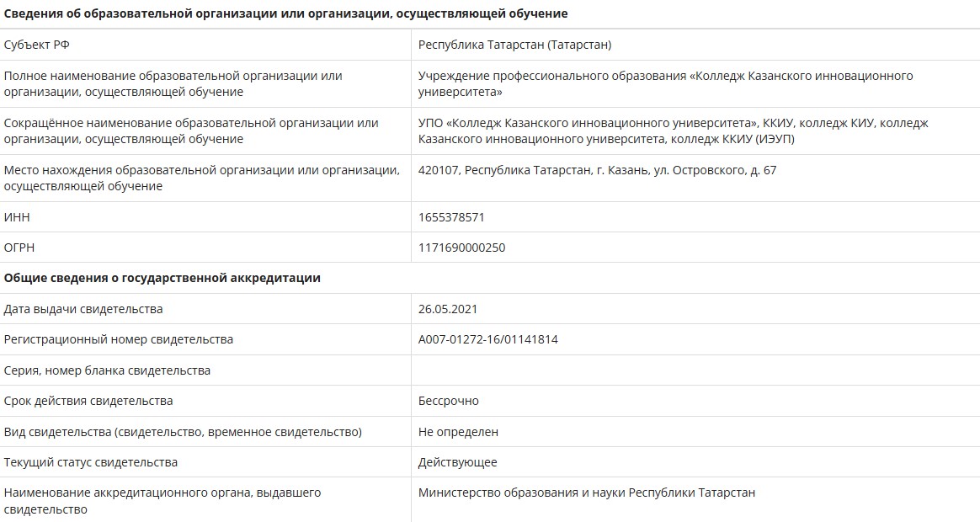This screenshot has height=522, width=980.
Task: Click 'Министерство образования и науки Республики Татарстан'
Action: [587, 493]
